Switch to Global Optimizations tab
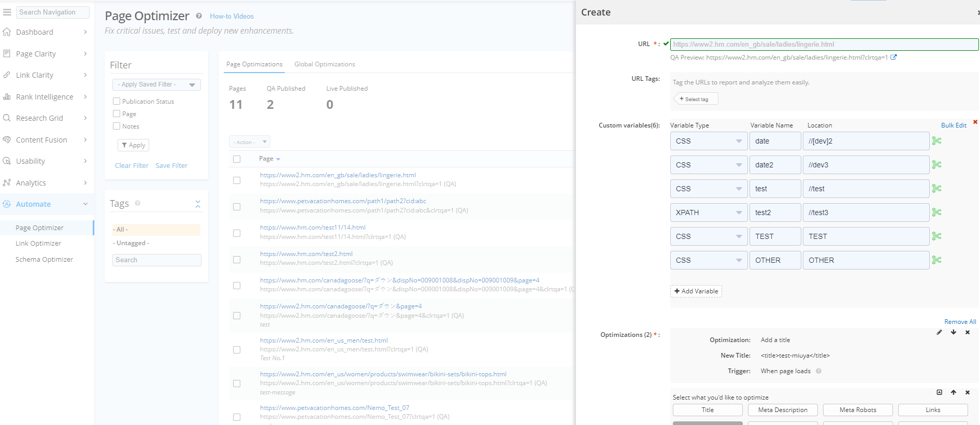 [325, 64]
